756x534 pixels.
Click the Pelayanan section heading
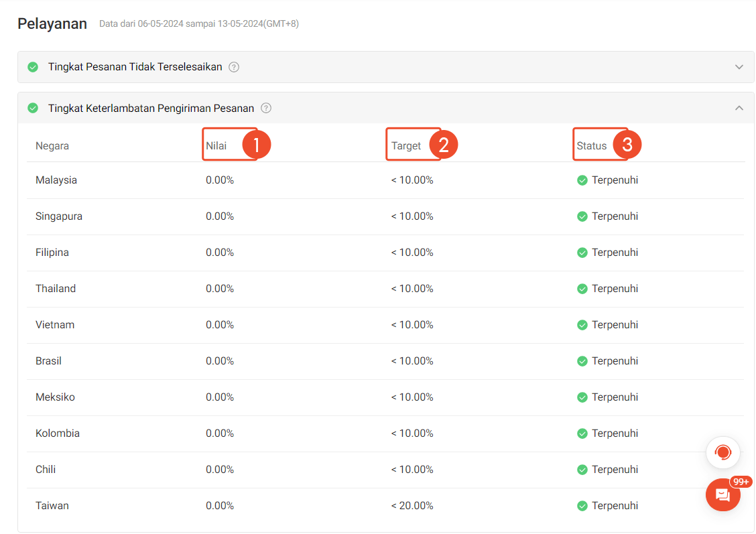[x=52, y=23]
